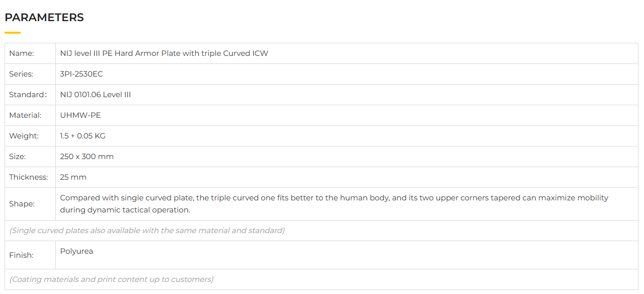Click the PARAMETERS heading
The image size is (644, 294).
coord(44,18)
